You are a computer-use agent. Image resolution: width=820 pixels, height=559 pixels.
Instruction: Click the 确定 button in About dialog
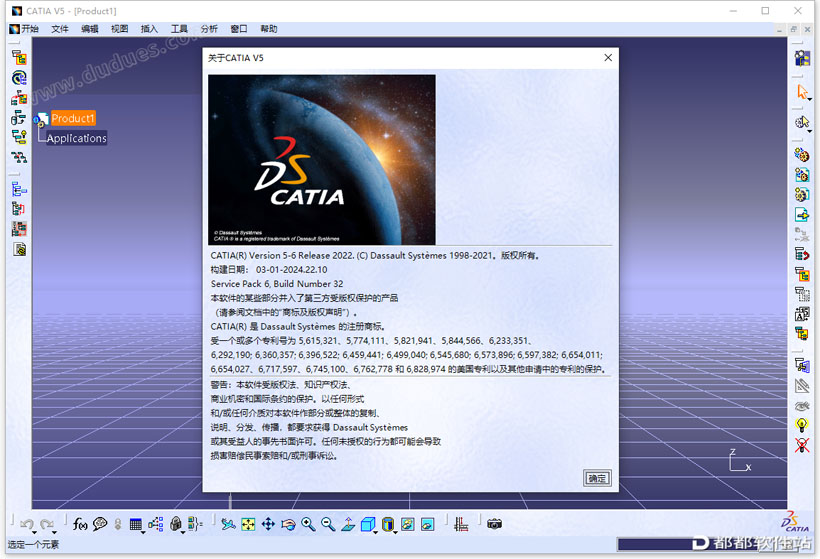[597, 478]
